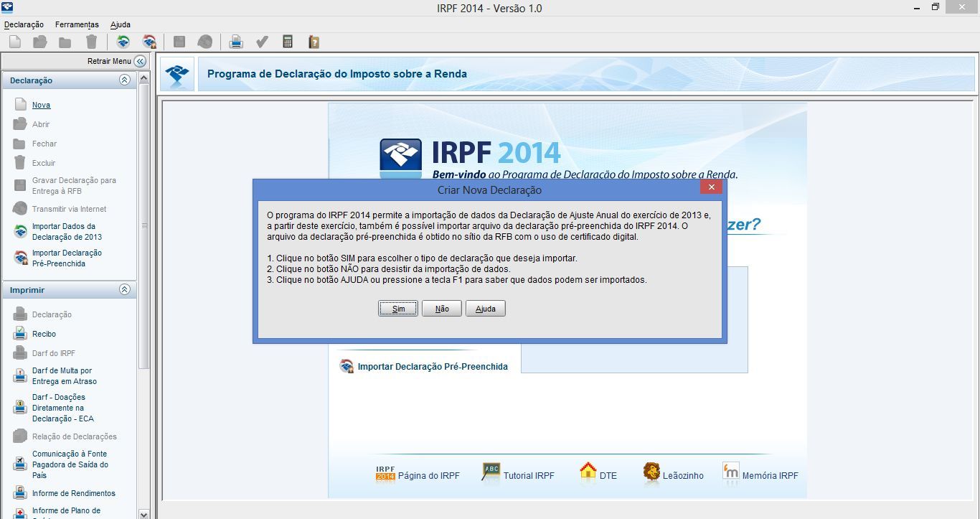This screenshot has width=980, height=519.
Task: Click Nova in the sidebar
Action: click(x=41, y=105)
